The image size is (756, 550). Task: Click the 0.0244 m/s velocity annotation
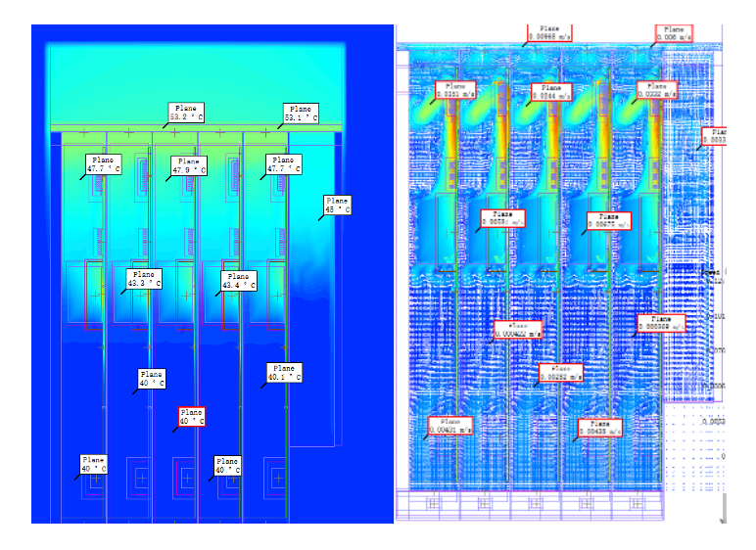tap(550, 92)
